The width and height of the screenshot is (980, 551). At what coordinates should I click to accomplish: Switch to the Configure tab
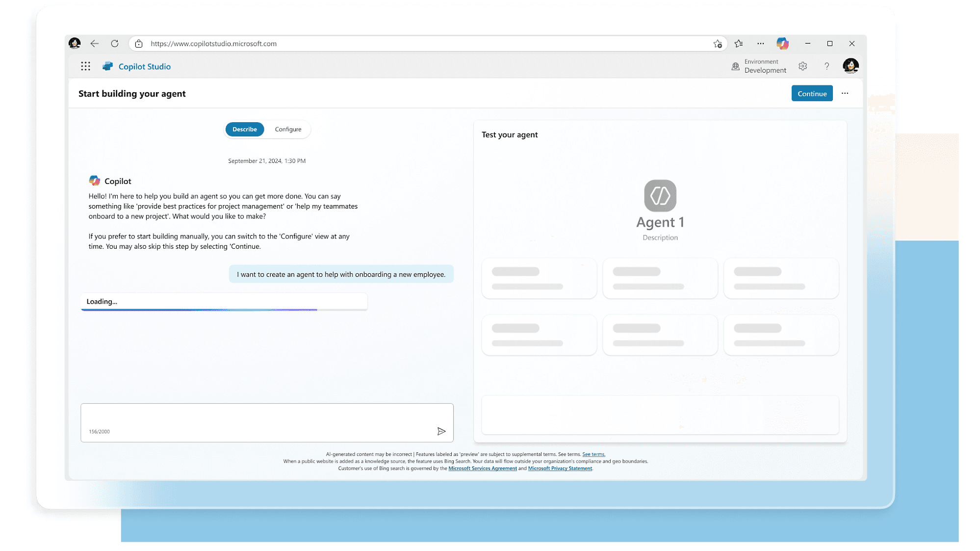[x=288, y=130]
